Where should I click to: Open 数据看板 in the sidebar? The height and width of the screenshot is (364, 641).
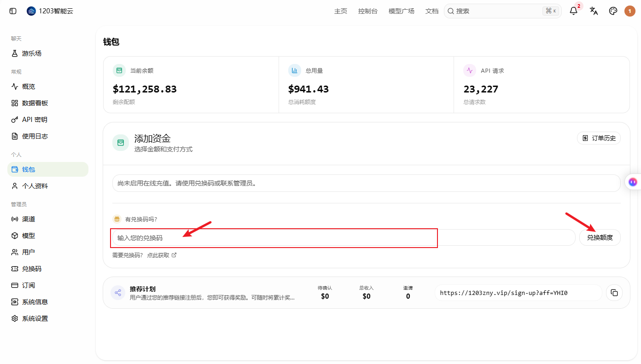pyautogui.click(x=48, y=103)
